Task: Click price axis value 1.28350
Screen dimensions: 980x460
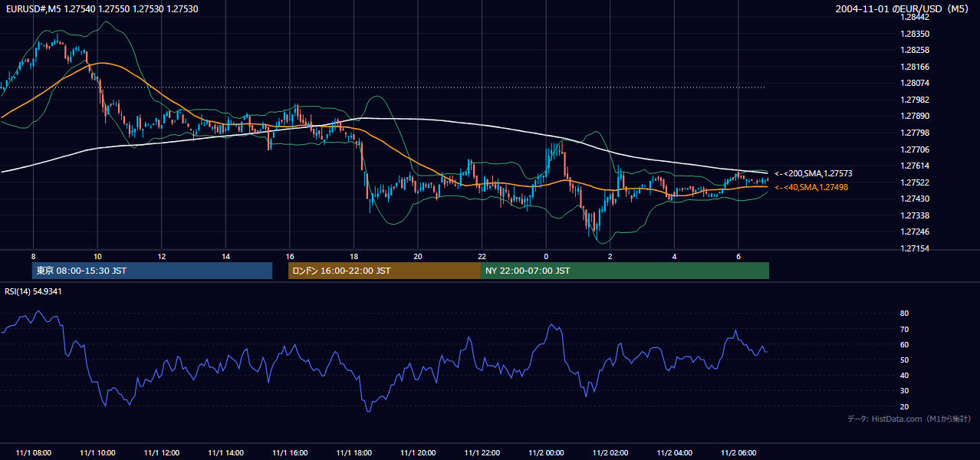Action: pos(916,34)
